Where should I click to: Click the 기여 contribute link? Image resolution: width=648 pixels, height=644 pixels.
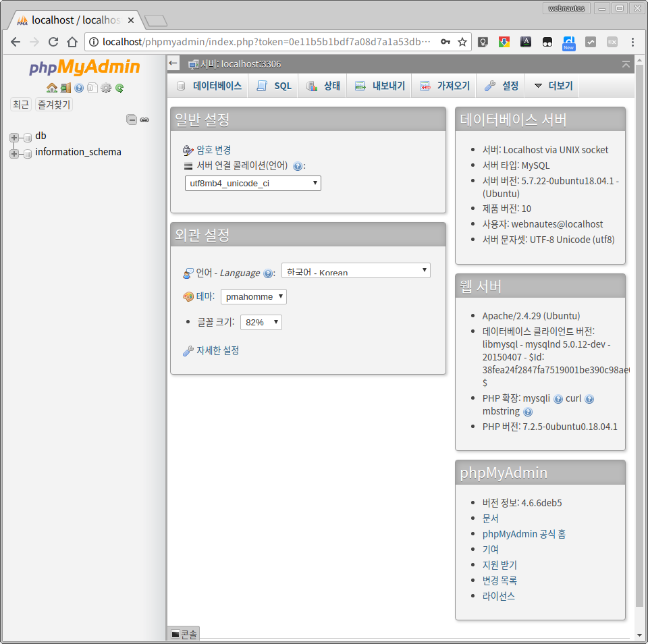tap(491, 549)
